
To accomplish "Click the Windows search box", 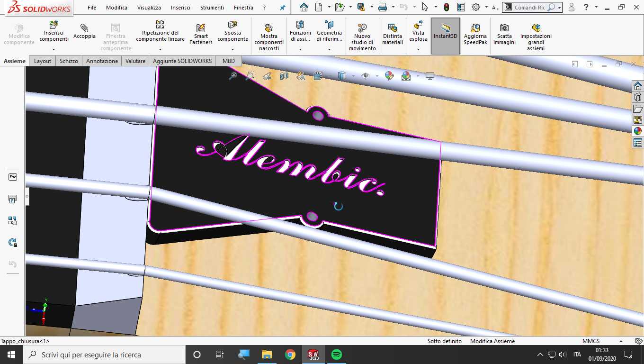I will pos(104,355).
